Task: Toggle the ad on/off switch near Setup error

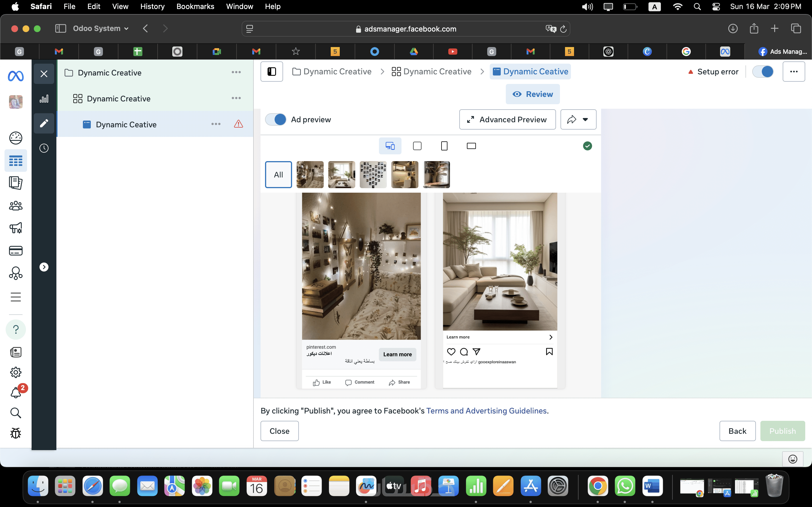Action: coord(763,72)
